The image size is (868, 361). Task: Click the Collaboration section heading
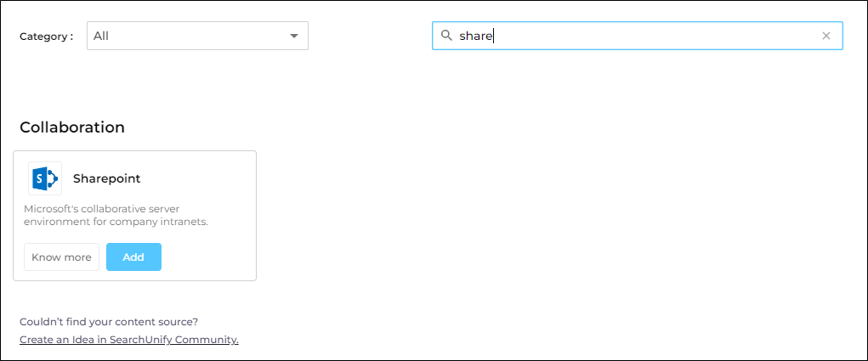click(x=72, y=127)
